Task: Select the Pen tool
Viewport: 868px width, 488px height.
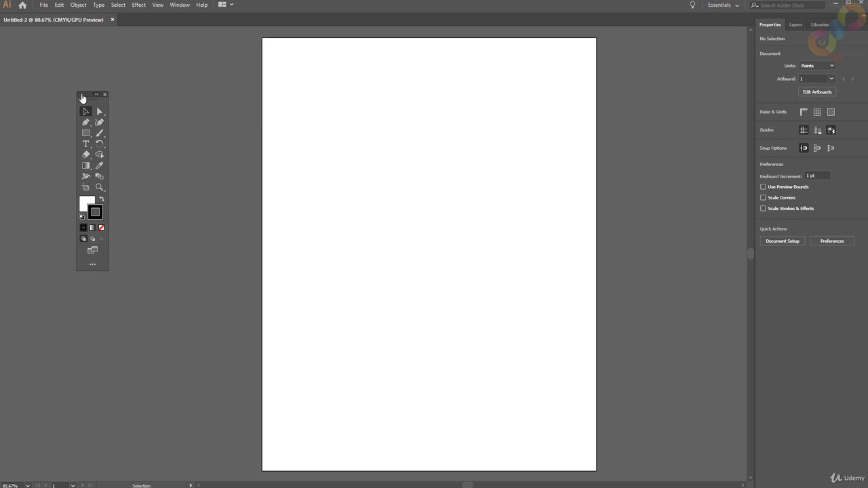Action: pos(85,122)
